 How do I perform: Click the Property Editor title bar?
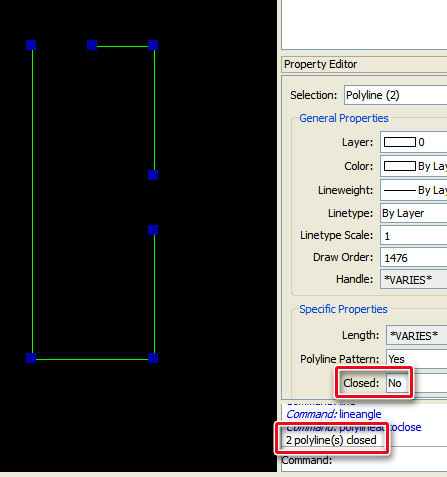click(364, 64)
